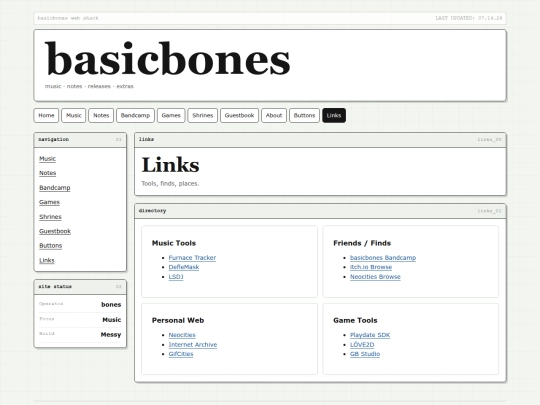Visit Shrines link in navigation sidebar
Image resolution: width=540 pixels, height=405 pixels.
[x=50, y=217]
